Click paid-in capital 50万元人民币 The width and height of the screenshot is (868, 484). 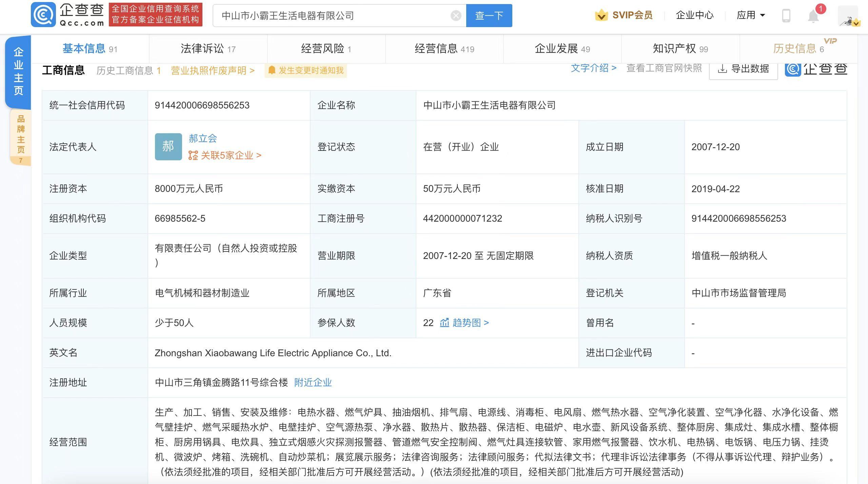[x=452, y=188]
